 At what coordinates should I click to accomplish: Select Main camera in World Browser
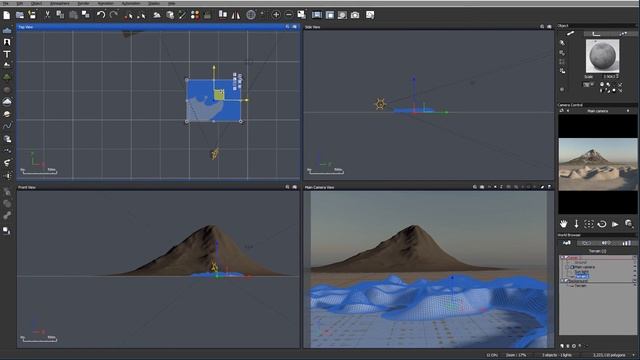584,267
